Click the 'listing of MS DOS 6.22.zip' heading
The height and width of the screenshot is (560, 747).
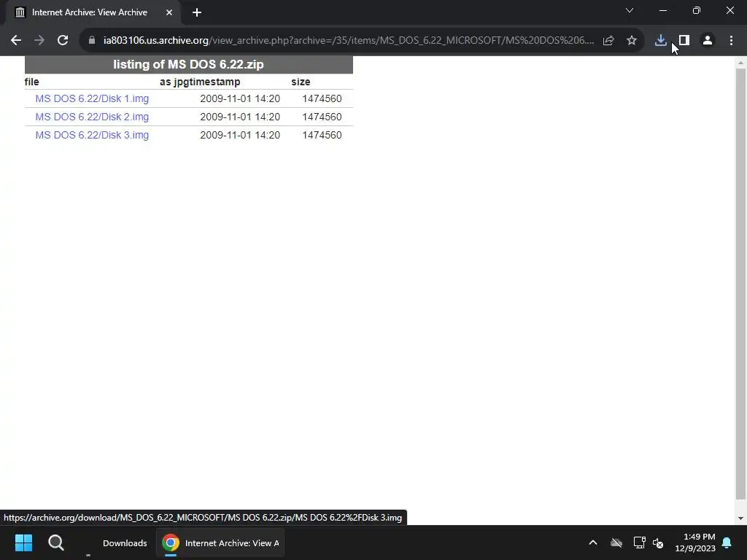coord(189,64)
